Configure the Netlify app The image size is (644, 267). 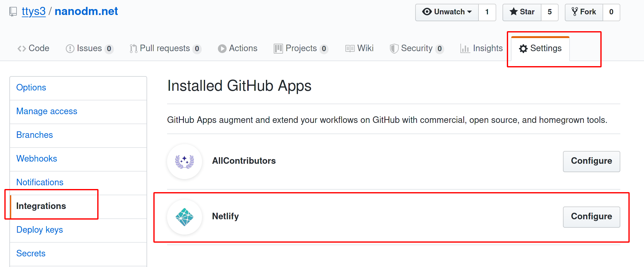click(591, 217)
